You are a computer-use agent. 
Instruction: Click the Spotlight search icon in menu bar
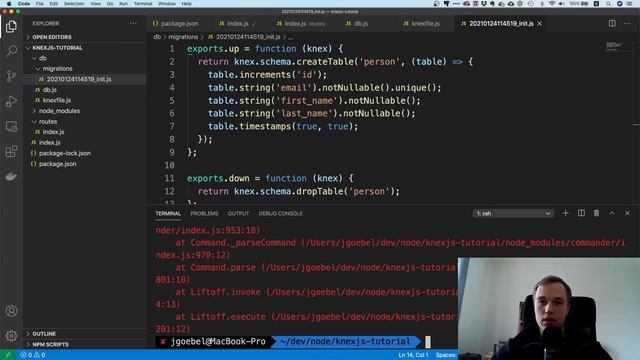(x=608, y=4)
